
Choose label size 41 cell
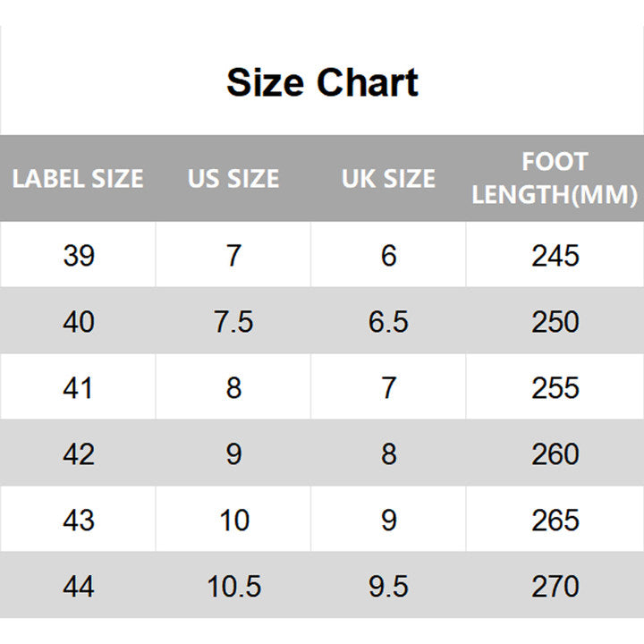pos(79,388)
